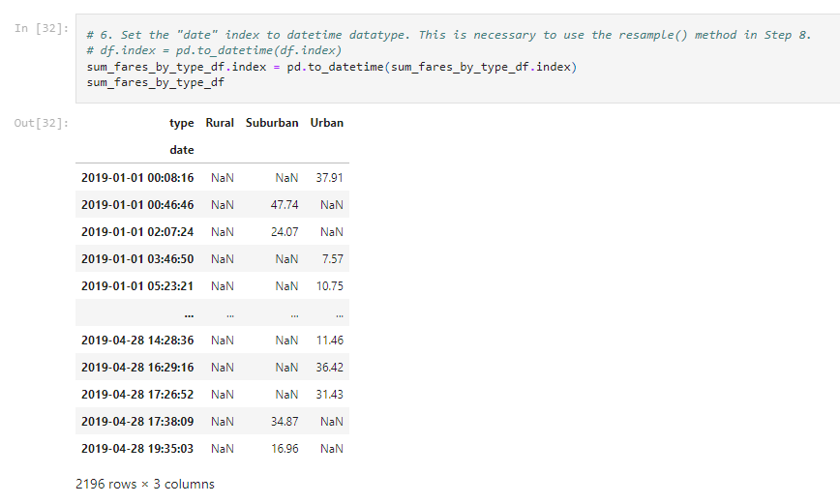Image resolution: width=840 pixels, height=504 pixels.
Task: Click the Urban value 11.46
Action: pyautogui.click(x=329, y=341)
